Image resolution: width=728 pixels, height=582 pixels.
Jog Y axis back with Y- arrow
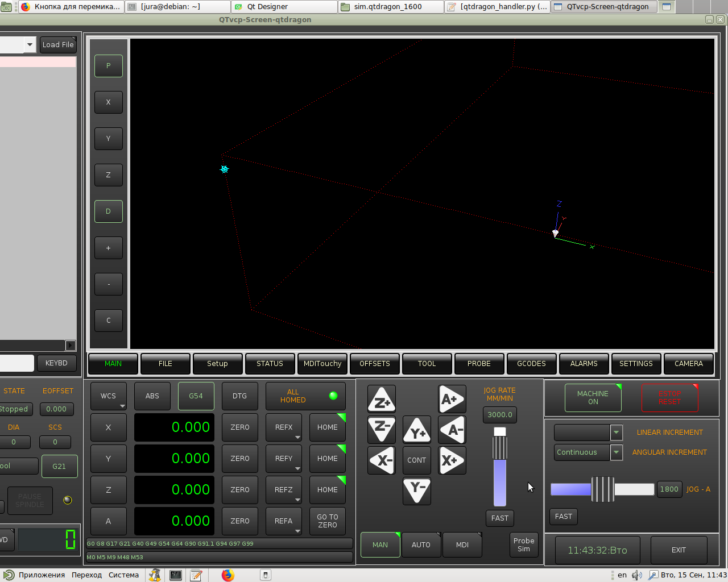click(417, 490)
